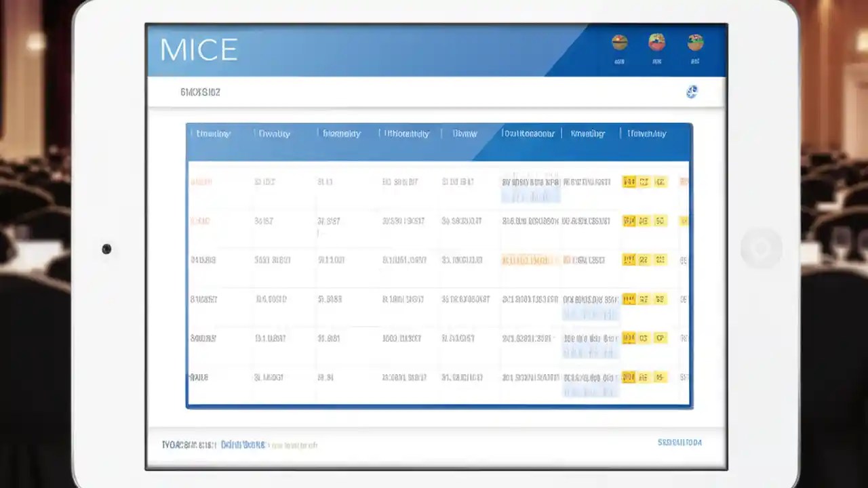Click the refresh icon below the header icons
Image resolution: width=868 pixels, height=488 pixels.
pos(692,92)
